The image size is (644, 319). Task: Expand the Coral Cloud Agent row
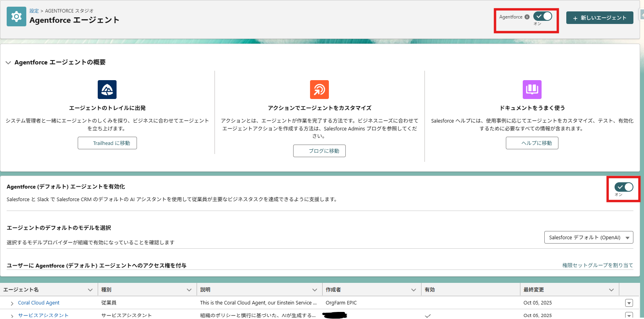(12, 303)
